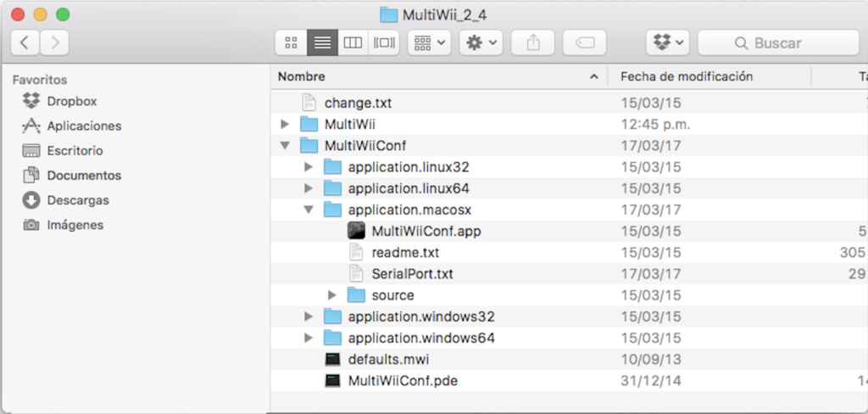Open the Action gear menu

tap(481, 42)
